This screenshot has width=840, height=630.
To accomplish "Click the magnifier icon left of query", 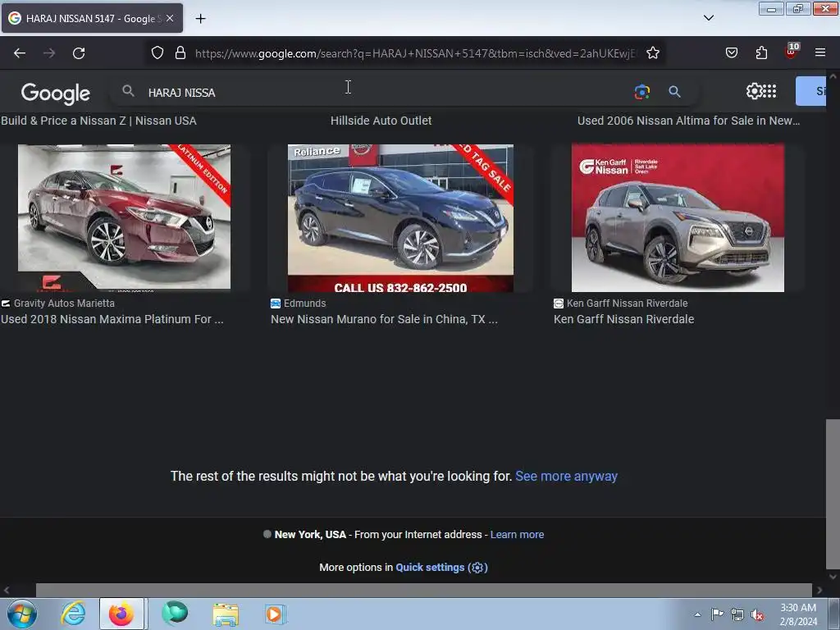I will [128, 91].
